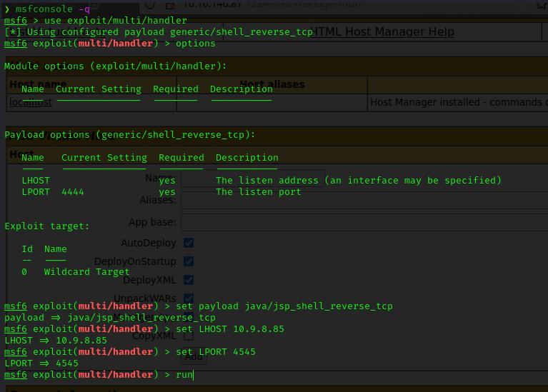The image size is (548, 392).
Task: Enable the CopyXML checkbox
Action: tap(189, 336)
